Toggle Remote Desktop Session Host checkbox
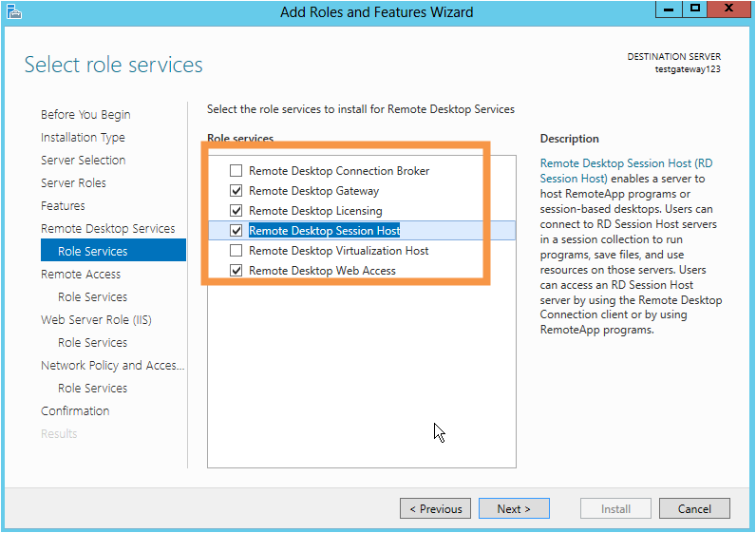This screenshot has height=533, width=756. click(236, 231)
